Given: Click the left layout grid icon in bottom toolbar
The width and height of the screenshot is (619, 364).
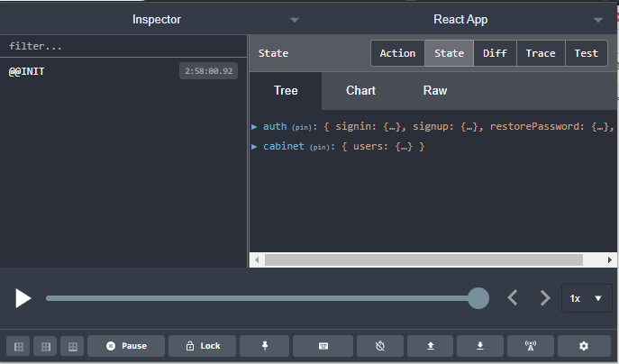Looking at the screenshot, I should tap(18, 346).
